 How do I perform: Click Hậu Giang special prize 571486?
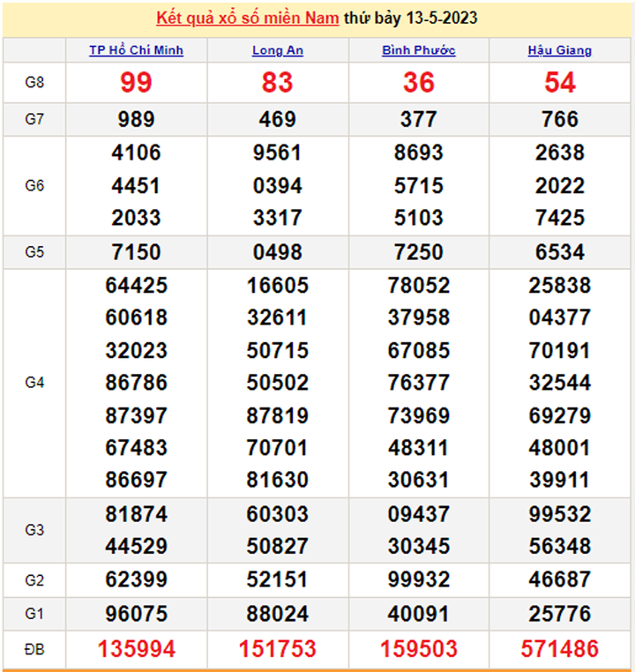tap(559, 650)
